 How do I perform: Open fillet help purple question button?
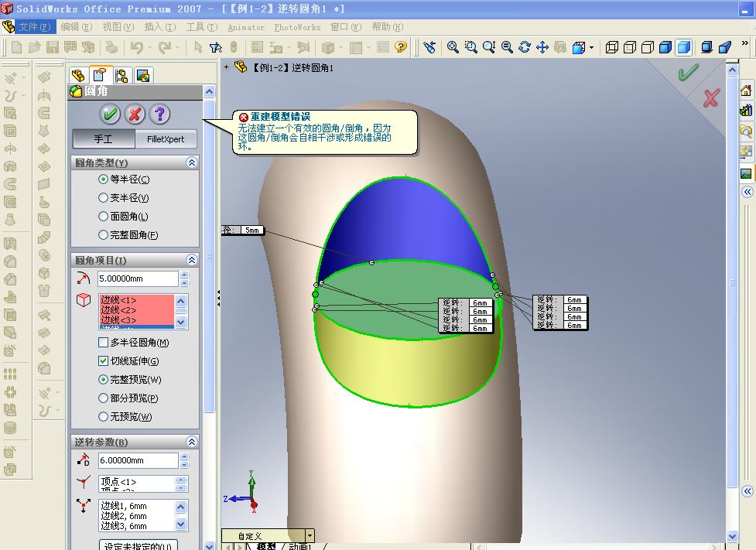(x=160, y=114)
